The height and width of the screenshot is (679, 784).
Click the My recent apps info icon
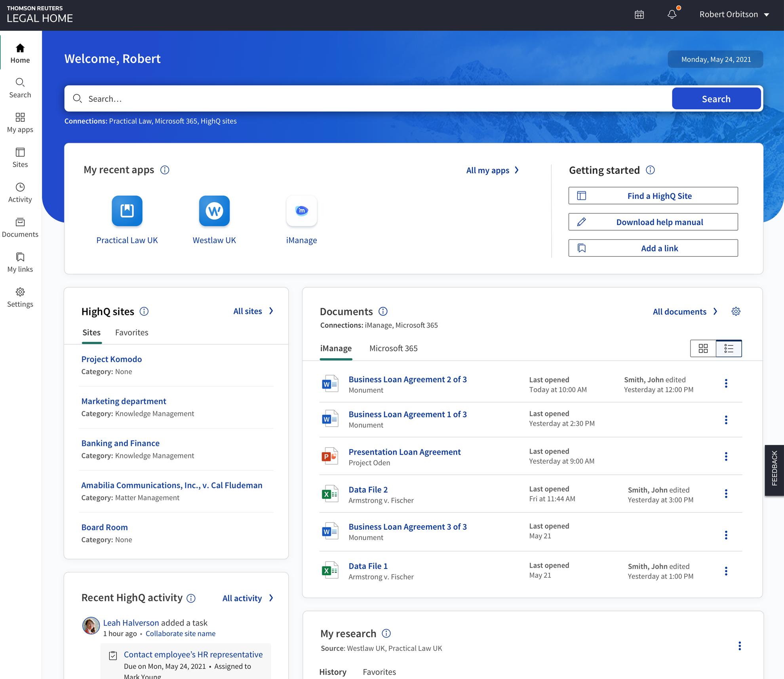point(165,170)
